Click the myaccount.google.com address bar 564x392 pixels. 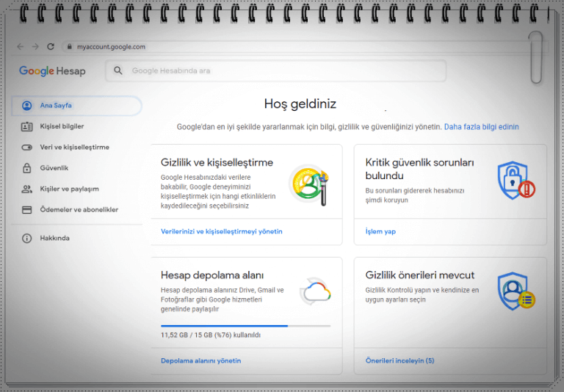304,47
